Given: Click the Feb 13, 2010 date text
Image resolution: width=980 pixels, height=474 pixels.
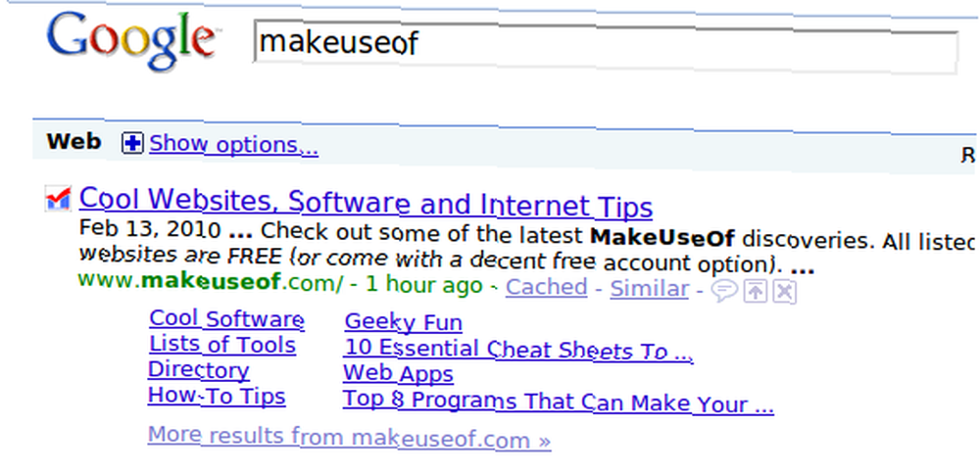Looking at the screenshot, I should coord(150,230).
